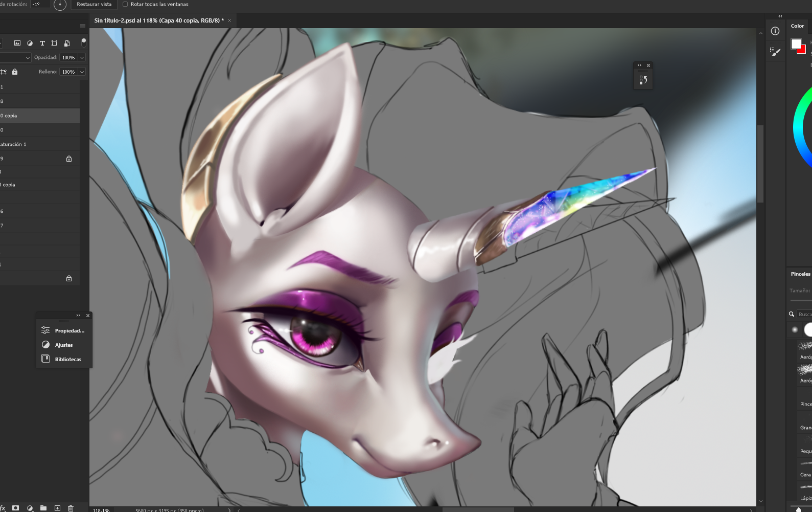This screenshot has width=812, height=512.
Task: Click the brush search field
Action: pos(804,315)
